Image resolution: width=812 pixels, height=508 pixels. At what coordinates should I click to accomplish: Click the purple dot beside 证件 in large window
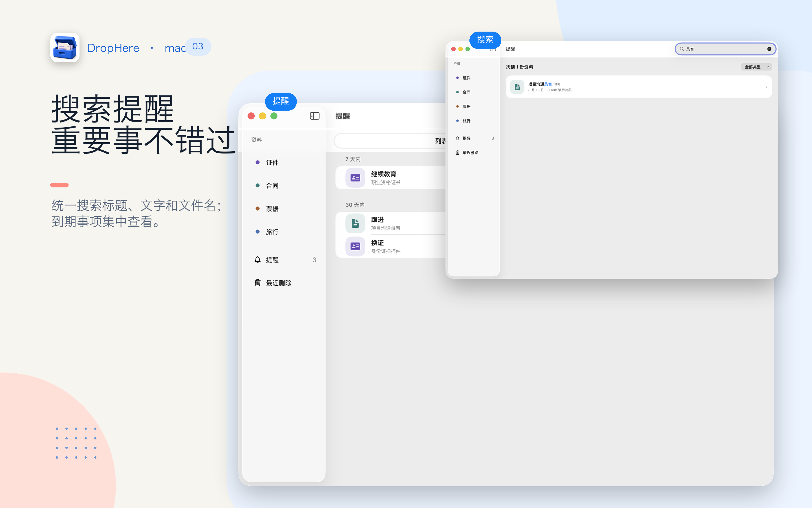tap(257, 163)
